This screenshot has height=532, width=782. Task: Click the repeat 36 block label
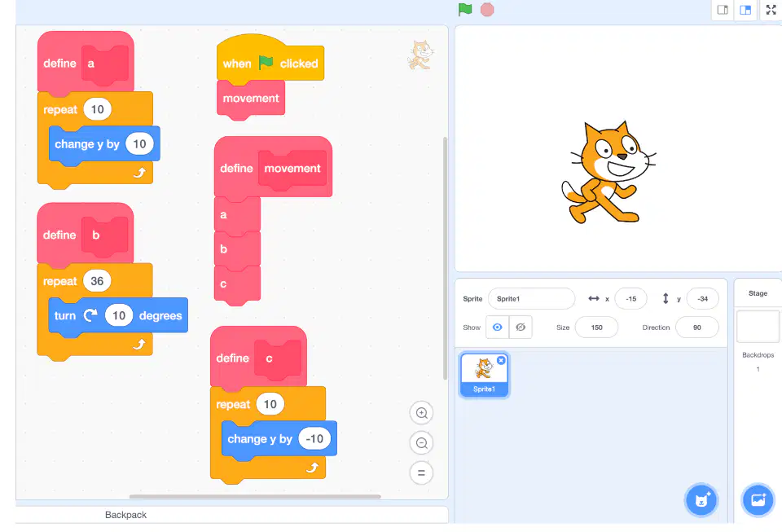pos(59,281)
